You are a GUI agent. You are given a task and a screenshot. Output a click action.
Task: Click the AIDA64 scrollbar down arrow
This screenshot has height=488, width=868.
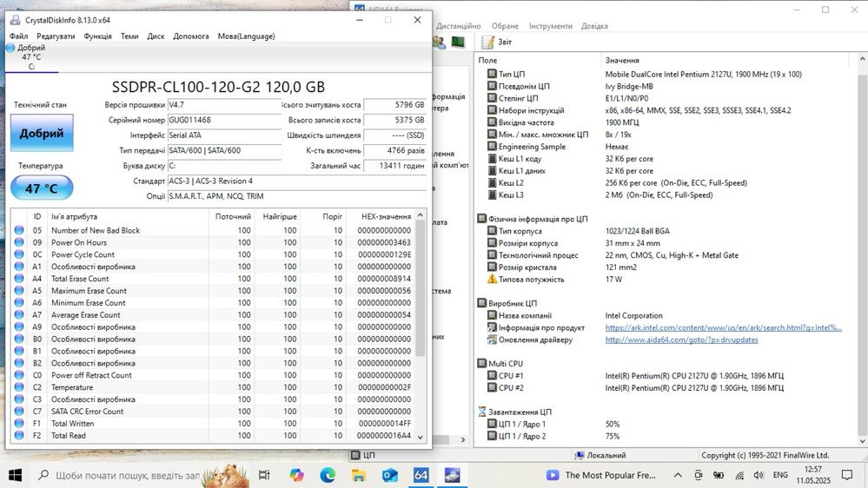(x=863, y=441)
